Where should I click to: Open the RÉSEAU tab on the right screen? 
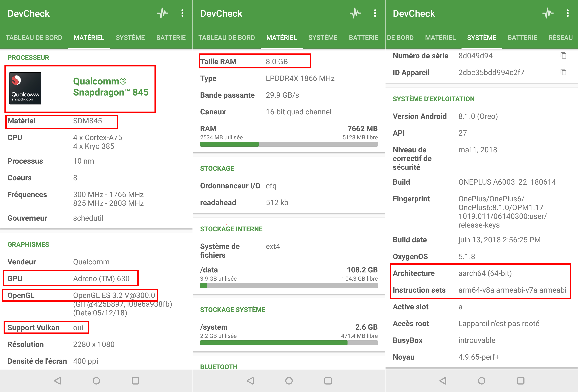(x=560, y=38)
